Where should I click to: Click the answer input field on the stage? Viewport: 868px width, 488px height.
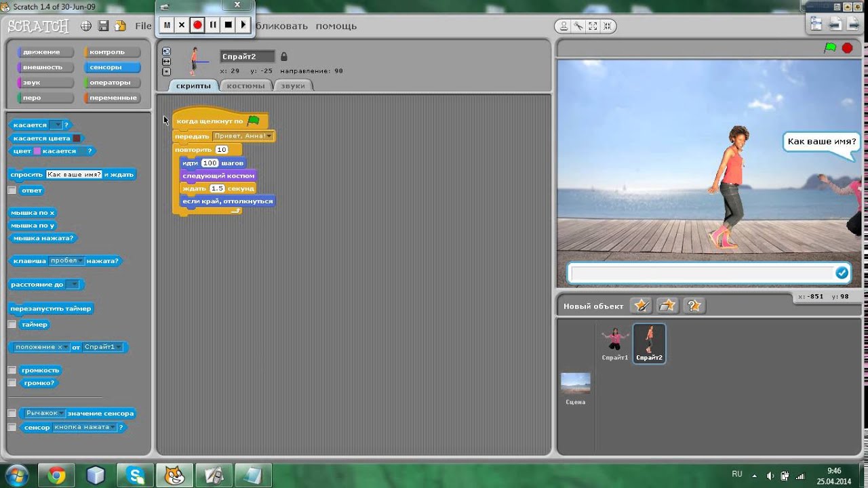tap(702, 272)
